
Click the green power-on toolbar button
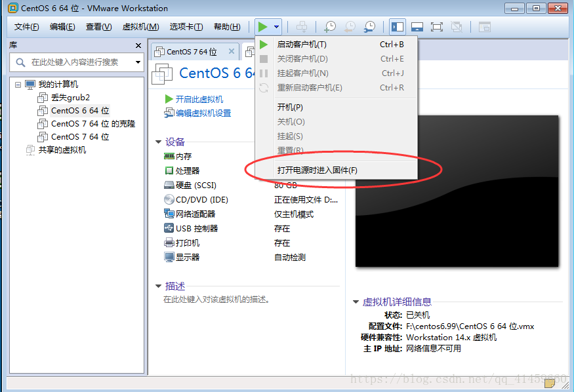pyautogui.click(x=262, y=27)
